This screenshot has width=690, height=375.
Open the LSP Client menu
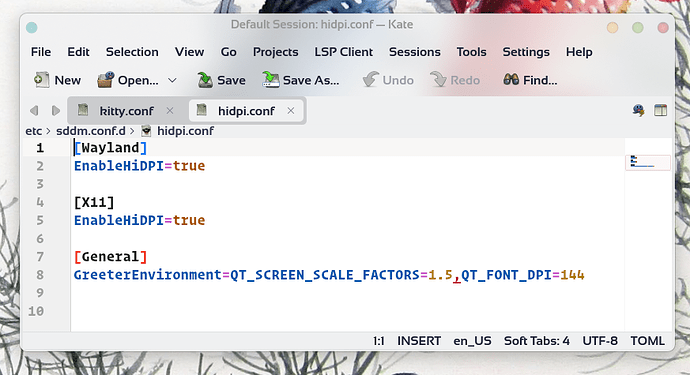[343, 52]
